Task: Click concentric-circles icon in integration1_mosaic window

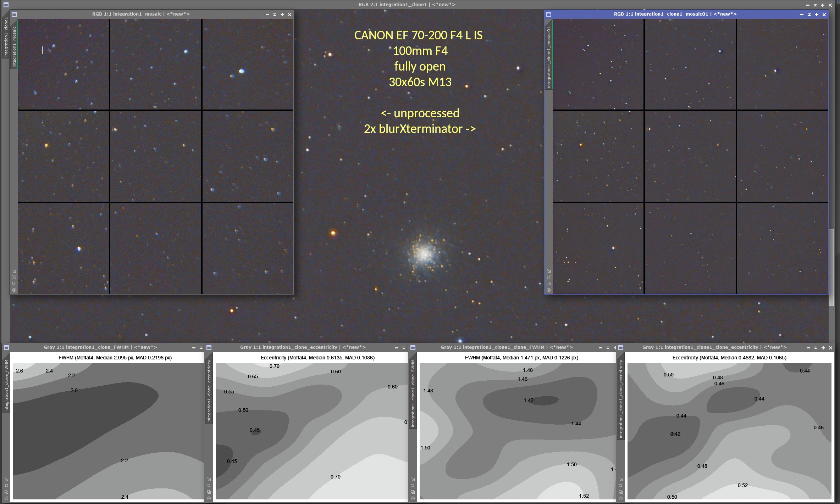Action: click(14, 290)
